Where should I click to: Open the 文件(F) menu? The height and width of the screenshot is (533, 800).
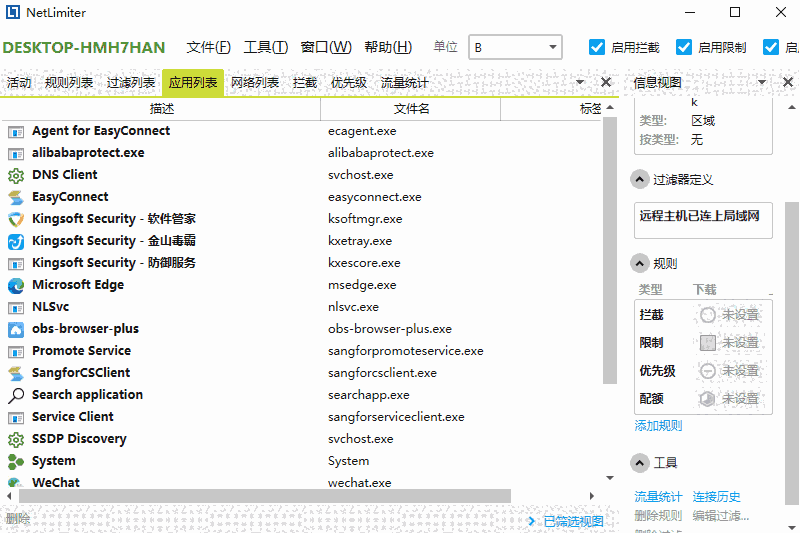(209, 47)
